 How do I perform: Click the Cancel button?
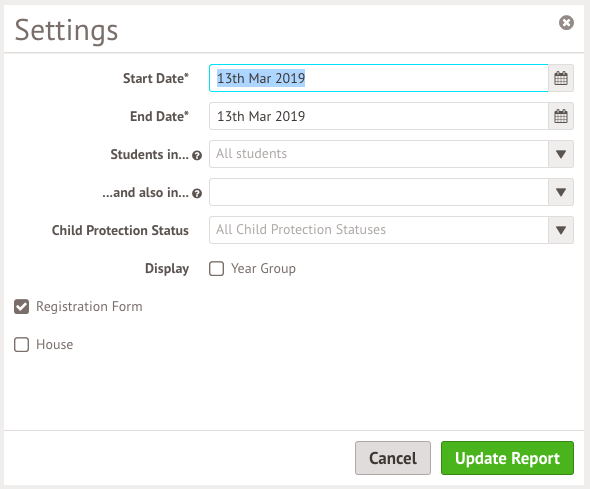point(393,458)
